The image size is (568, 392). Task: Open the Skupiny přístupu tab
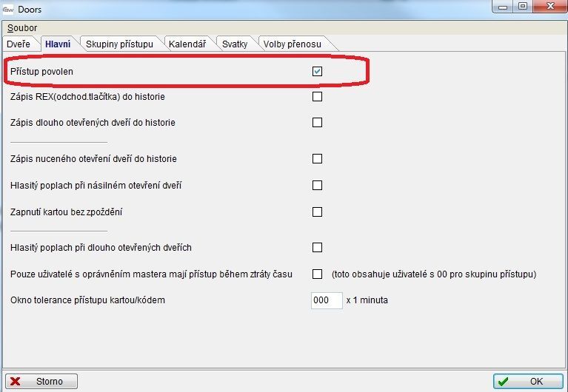click(x=119, y=44)
